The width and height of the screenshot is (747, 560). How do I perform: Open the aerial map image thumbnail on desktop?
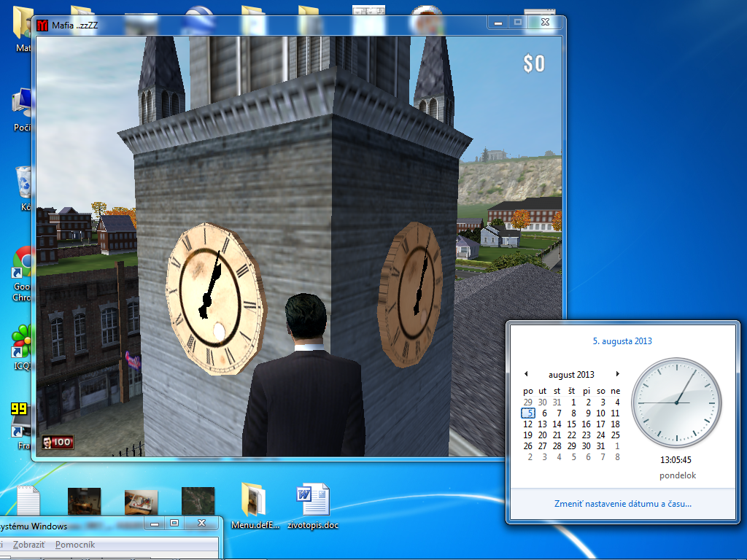(198, 501)
